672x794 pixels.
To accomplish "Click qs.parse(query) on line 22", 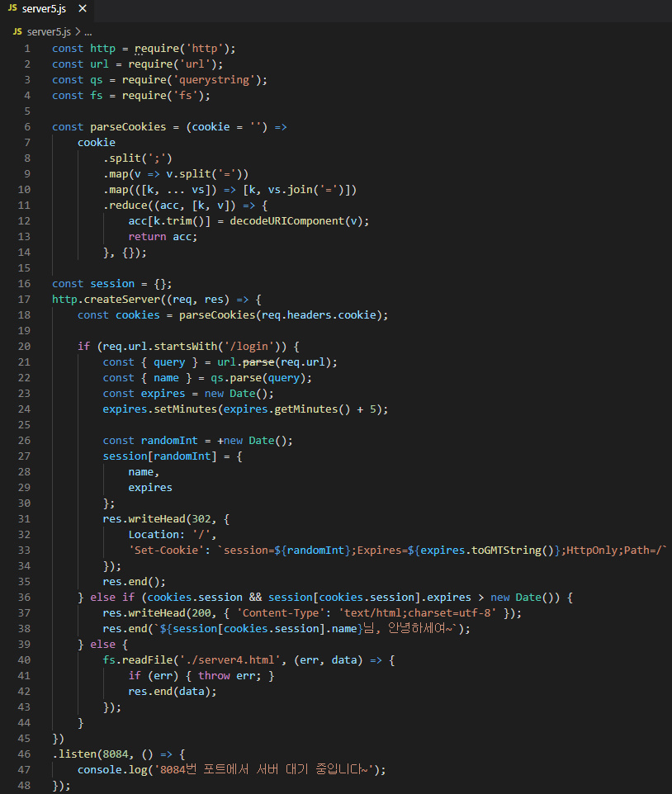I will click(258, 378).
